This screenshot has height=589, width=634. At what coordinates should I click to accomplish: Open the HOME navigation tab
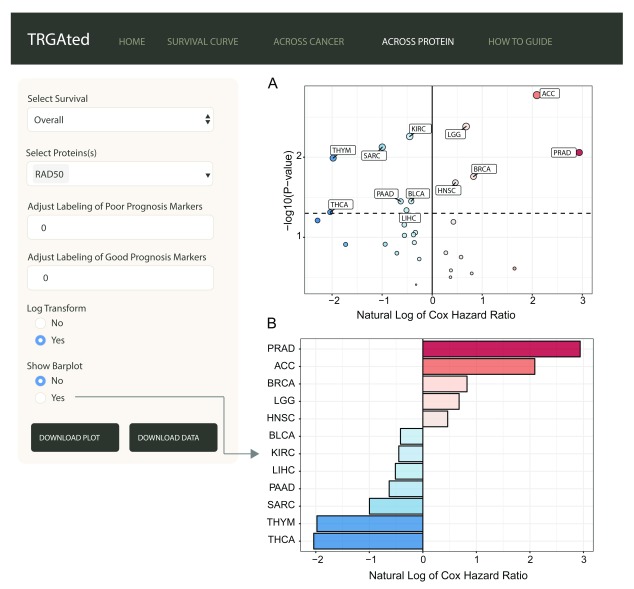click(x=132, y=42)
